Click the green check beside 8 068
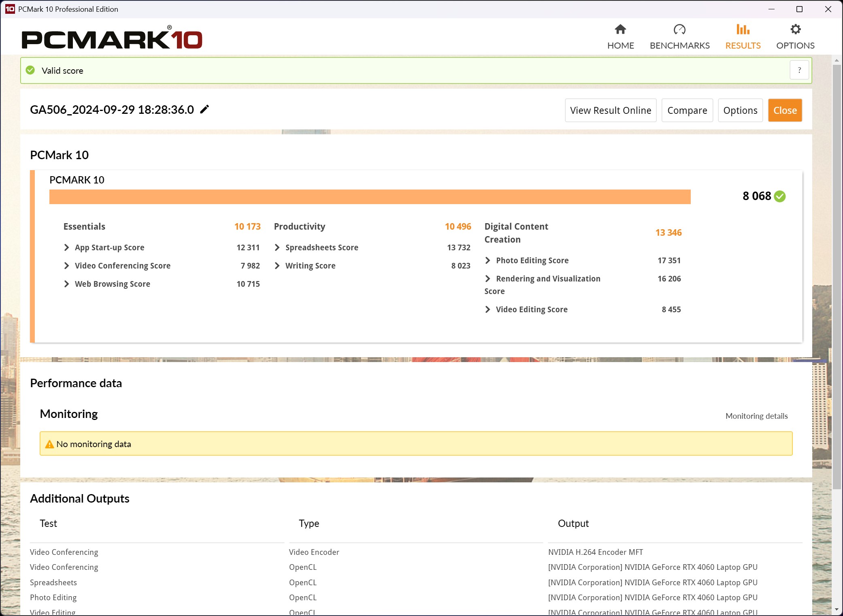The image size is (843, 616). (x=780, y=196)
